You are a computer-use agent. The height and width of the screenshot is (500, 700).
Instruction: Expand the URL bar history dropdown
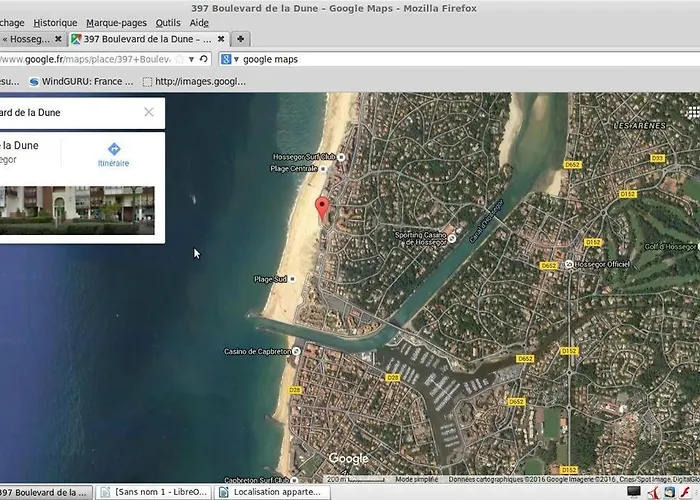click(x=192, y=60)
